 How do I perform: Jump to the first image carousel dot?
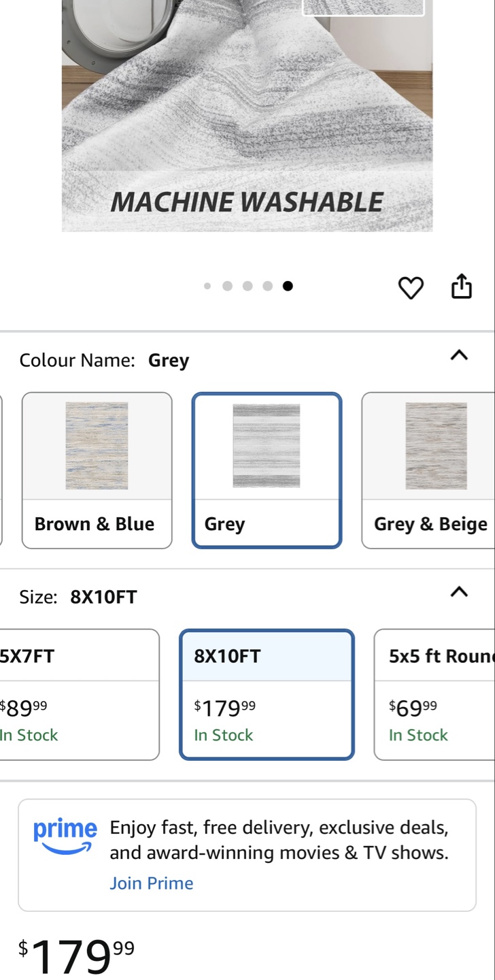[x=207, y=287]
